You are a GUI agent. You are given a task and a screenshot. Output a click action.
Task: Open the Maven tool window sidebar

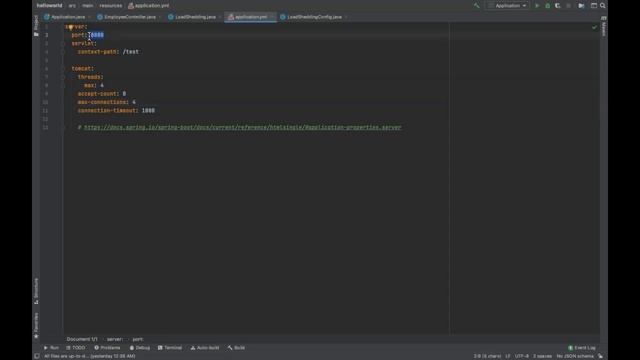(x=604, y=27)
